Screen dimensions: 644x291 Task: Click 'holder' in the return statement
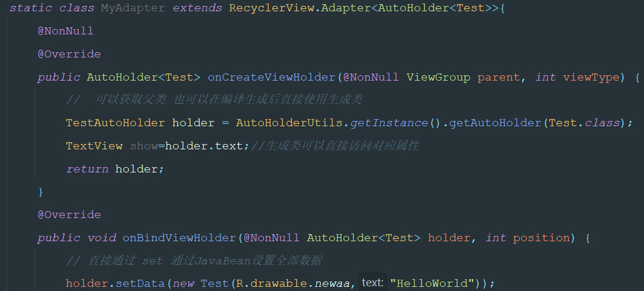coord(136,169)
